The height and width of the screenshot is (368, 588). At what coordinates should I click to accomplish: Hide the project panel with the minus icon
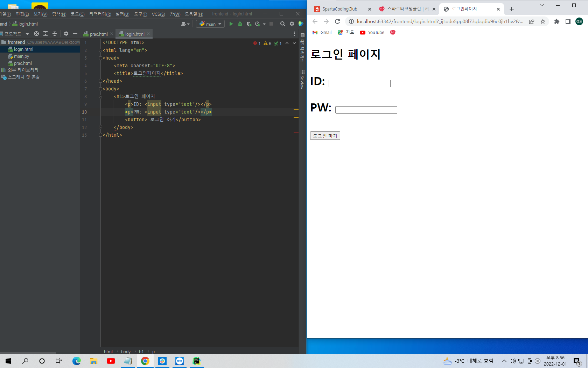point(75,34)
